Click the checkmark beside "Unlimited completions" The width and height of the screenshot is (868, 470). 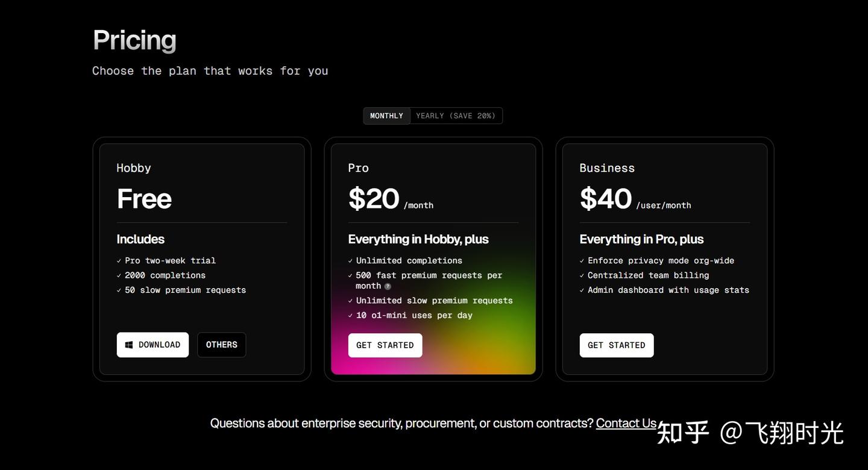350,261
